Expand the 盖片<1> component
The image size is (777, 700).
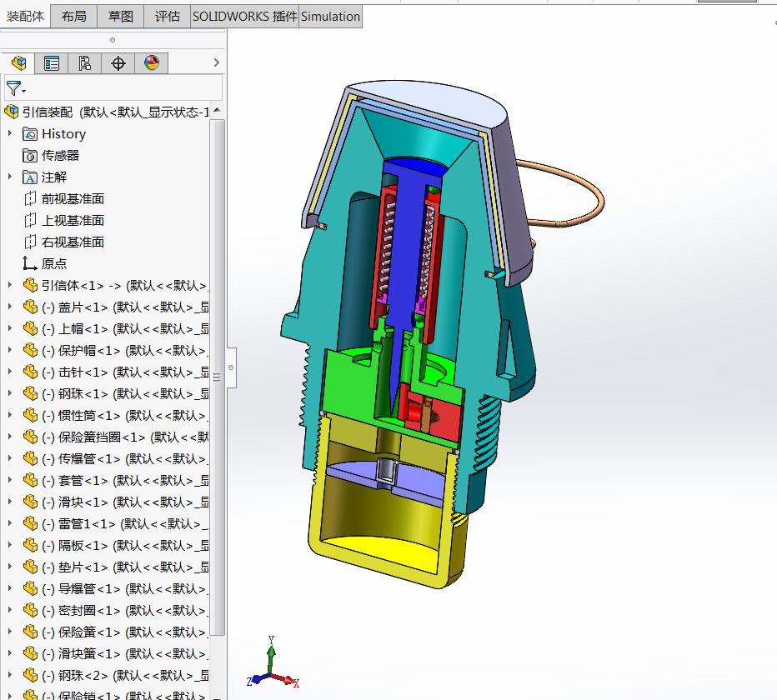tap(9, 307)
